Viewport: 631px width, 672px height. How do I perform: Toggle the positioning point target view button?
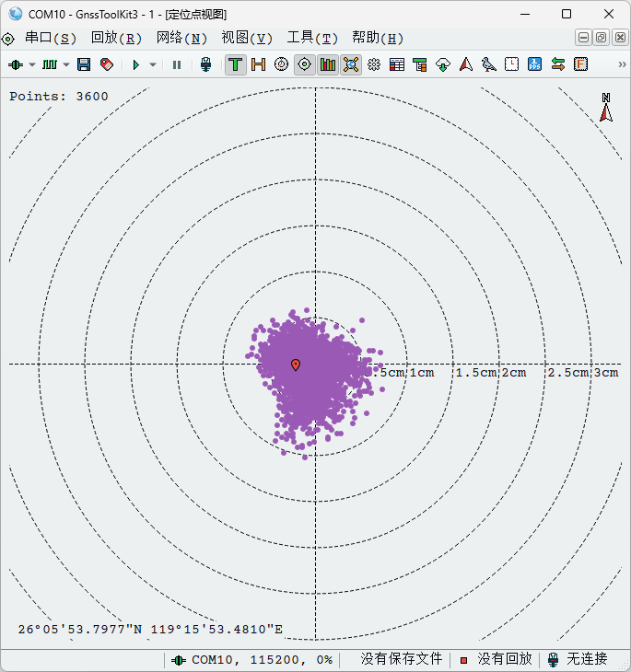pos(305,64)
